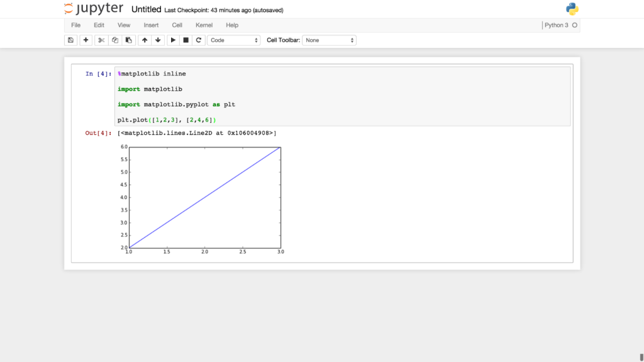Open the Cell Toolbar None dropdown
This screenshot has width=644, height=362.
(x=329, y=40)
